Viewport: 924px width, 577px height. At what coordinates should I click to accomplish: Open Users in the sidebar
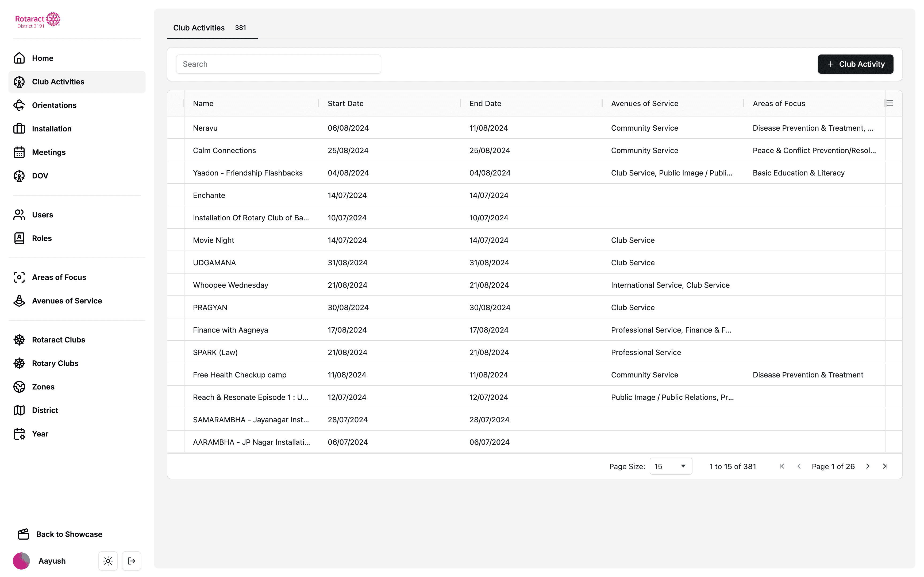[x=43, y=215]
